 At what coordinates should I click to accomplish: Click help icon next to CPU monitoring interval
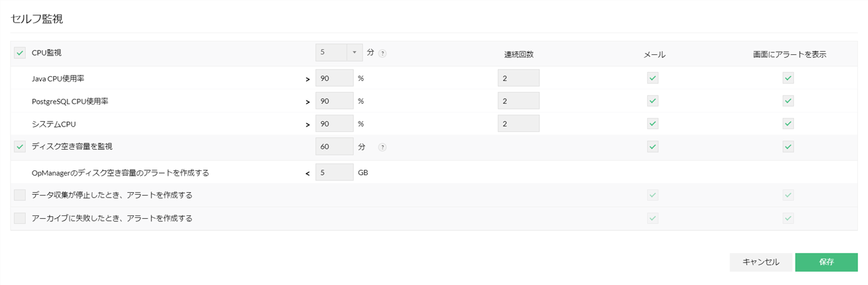pos(382,53)
